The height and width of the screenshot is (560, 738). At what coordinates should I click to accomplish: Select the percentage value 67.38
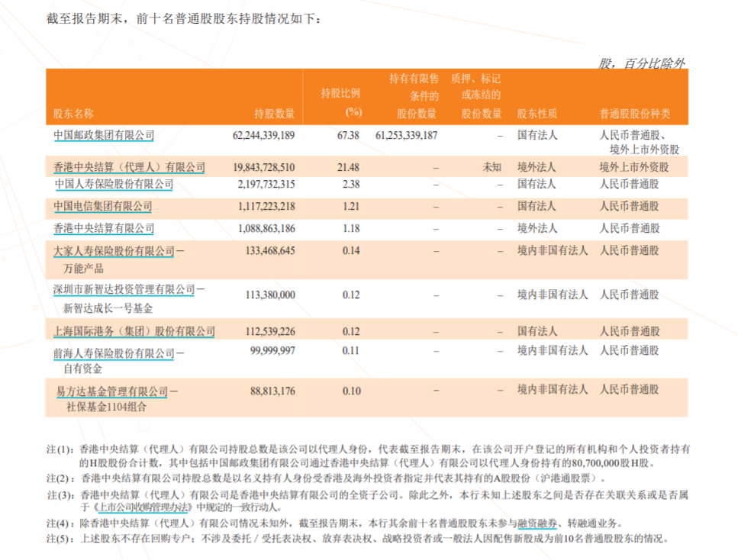point(348,136)
